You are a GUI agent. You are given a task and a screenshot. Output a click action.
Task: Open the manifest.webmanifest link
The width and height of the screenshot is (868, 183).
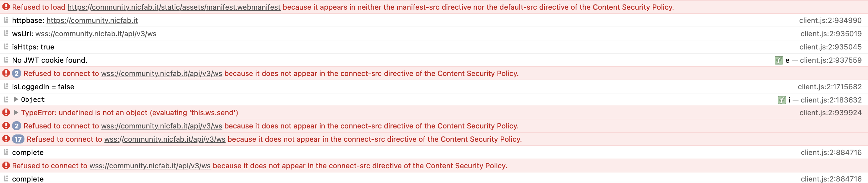pyautogui.click(x=174, y=6)
